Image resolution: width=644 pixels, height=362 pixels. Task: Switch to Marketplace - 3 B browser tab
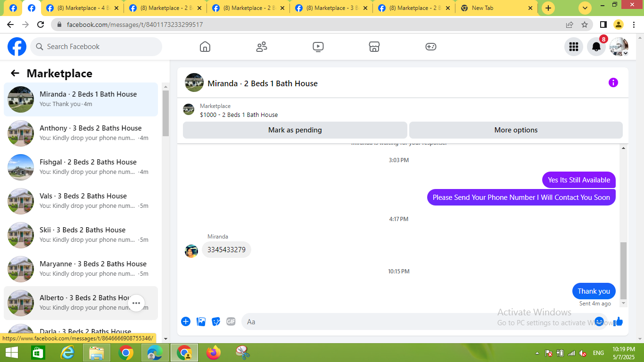coord(332,8)
